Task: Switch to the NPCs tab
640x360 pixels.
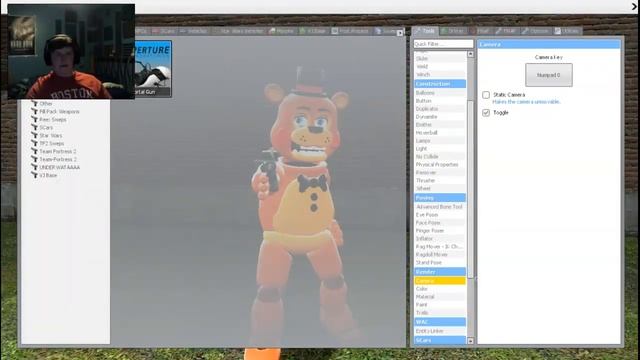Action: pos(141,31)
